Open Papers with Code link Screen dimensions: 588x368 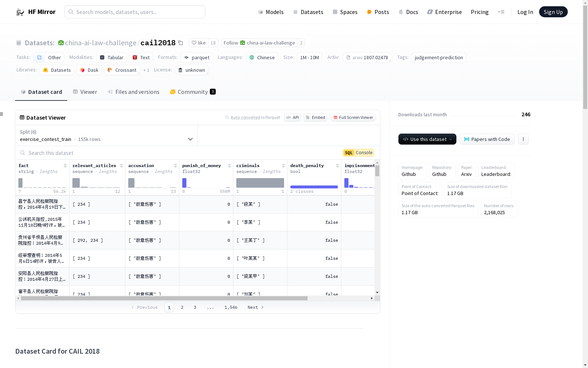(487, 139)
